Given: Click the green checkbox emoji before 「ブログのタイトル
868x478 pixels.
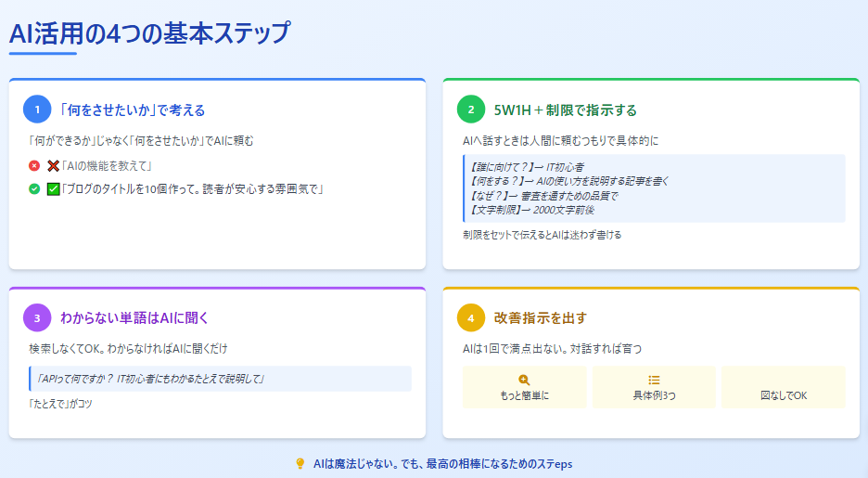Looking at the screenshot, I should pos(53,188).
